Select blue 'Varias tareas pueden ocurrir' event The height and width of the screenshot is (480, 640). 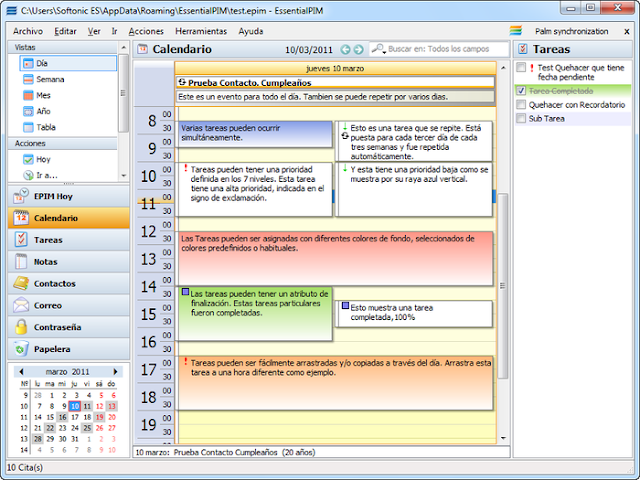pos(254,134)
